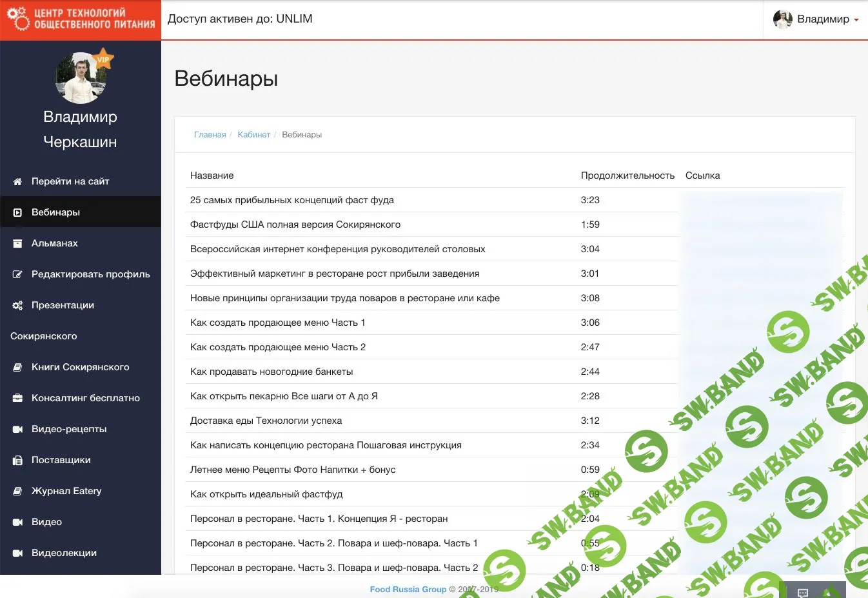Click the briefcase icon beside Консалтинг бесплатно
This screenshot has height=598, width=868.
(17, 399)
